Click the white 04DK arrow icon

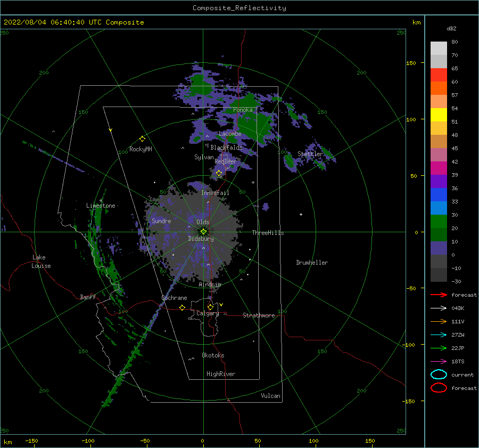(x=439, y=308)
